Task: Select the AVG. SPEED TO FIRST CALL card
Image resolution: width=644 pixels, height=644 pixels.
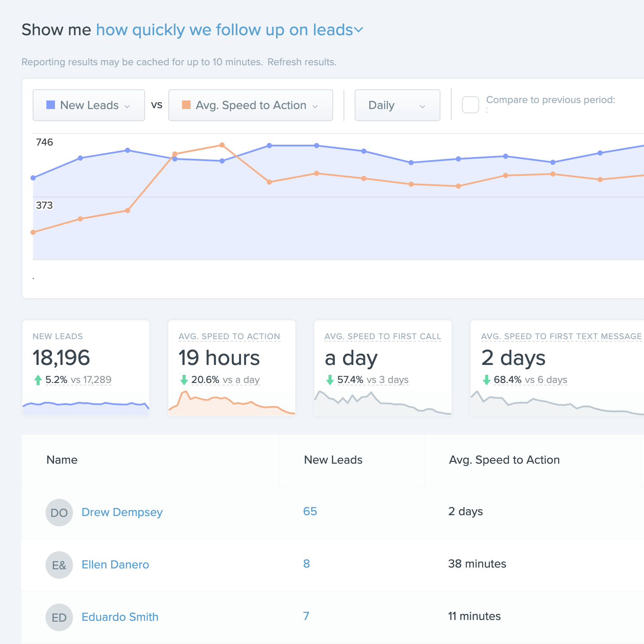Action: [383, 368]
